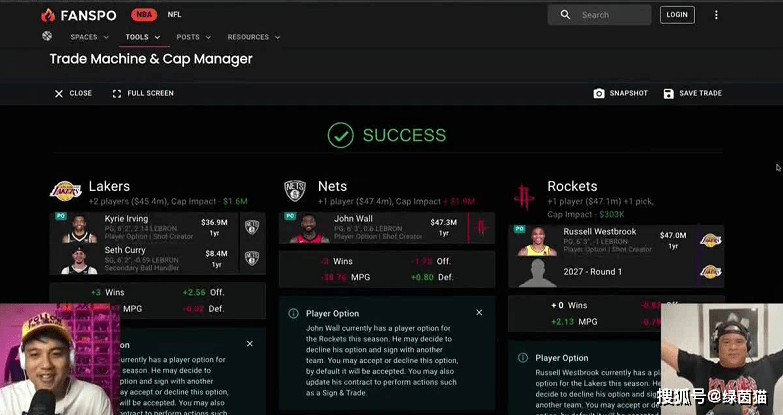Screen dimensions: 783x415
Task: Click the Lakers team logo
Action: [66, 191]
